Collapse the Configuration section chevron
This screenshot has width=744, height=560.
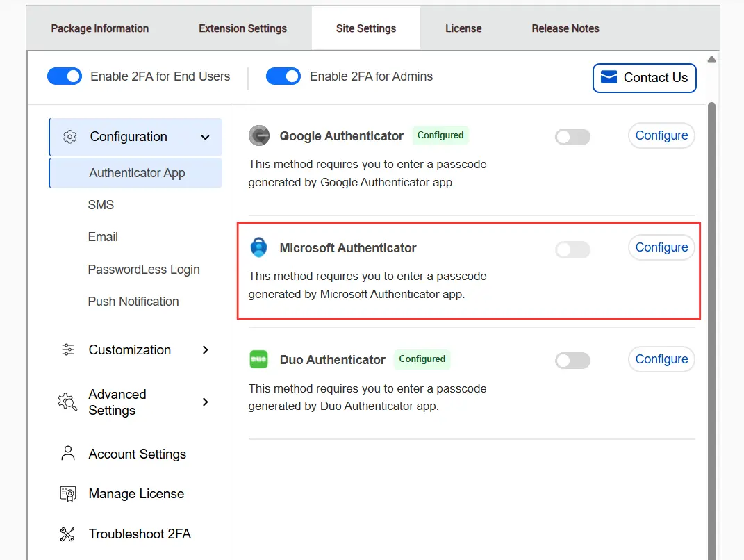pos(205,138)
